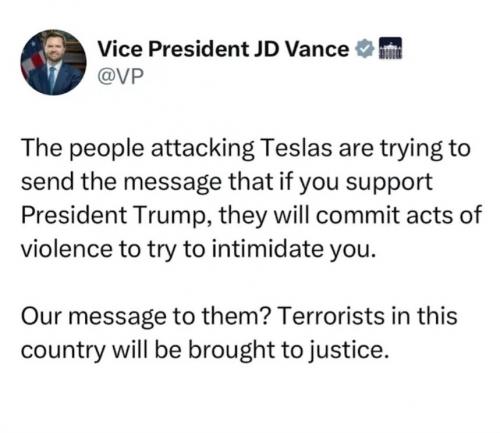Open the profile picture avatar
Screen dimensions: 500x433
pos(53,62)
